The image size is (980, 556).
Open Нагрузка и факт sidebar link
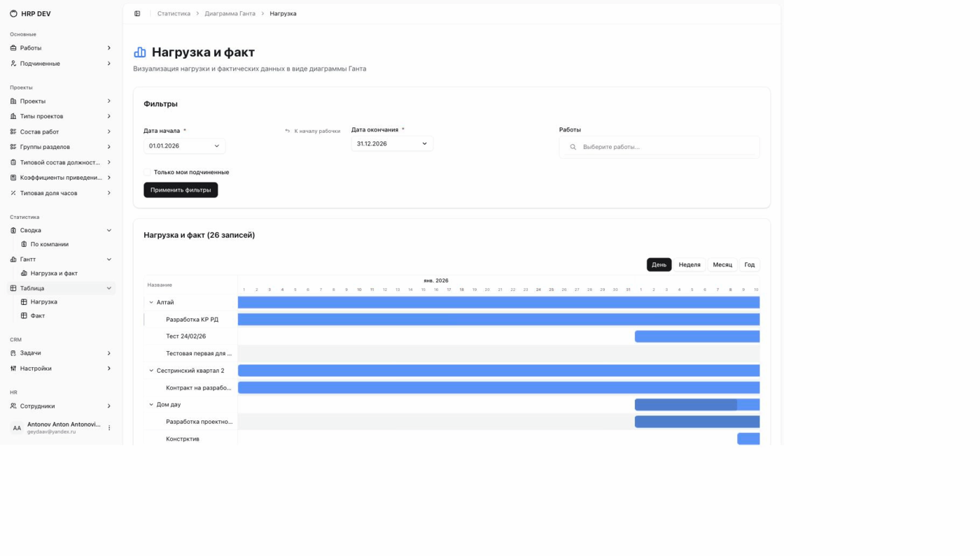pos(54,273)
